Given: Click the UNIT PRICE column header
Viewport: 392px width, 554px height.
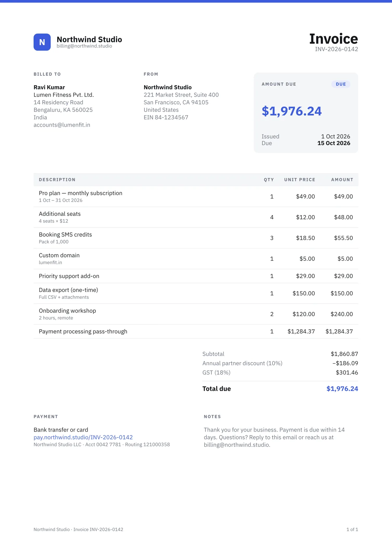Looking at the screenshot, I should [x=300, y=180].
